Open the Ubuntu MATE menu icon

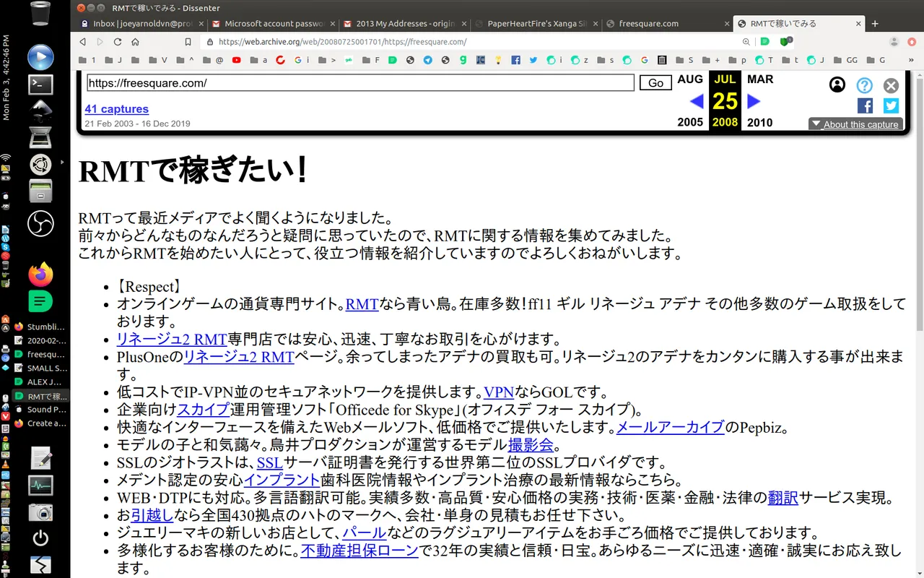(x=40, y=164)
